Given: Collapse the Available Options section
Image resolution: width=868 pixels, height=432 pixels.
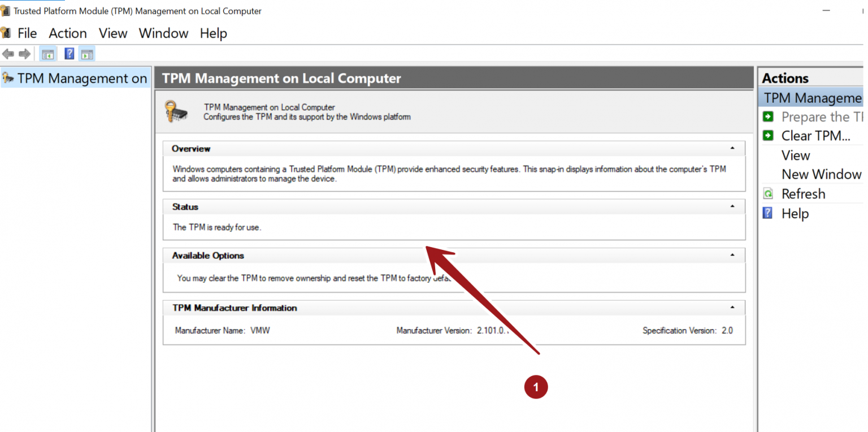Looking at the screenshot, I should pyautogui.click(x=732, y=256).
